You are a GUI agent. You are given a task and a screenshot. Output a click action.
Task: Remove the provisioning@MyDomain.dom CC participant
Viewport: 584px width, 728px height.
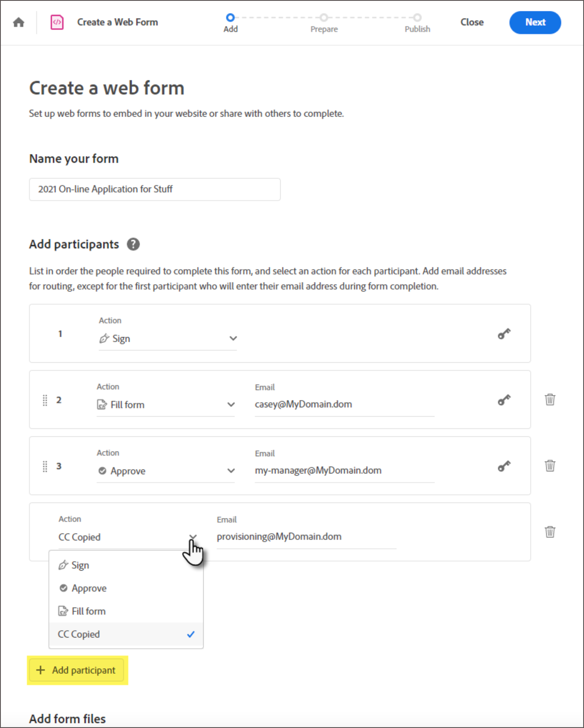pyautogui.click(x=550, y=532)
